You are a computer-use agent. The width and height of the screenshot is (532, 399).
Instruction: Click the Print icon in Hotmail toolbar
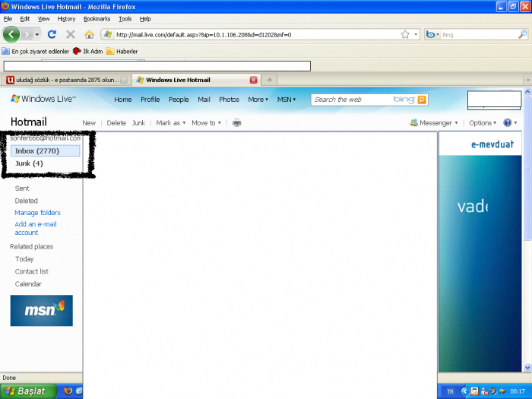(237, 123)
